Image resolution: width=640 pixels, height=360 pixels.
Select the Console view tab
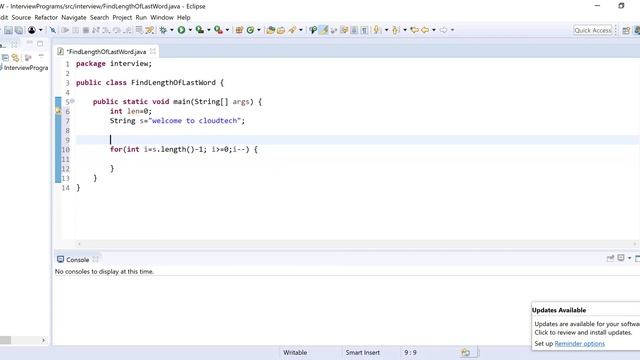click(x=78, y=260)
